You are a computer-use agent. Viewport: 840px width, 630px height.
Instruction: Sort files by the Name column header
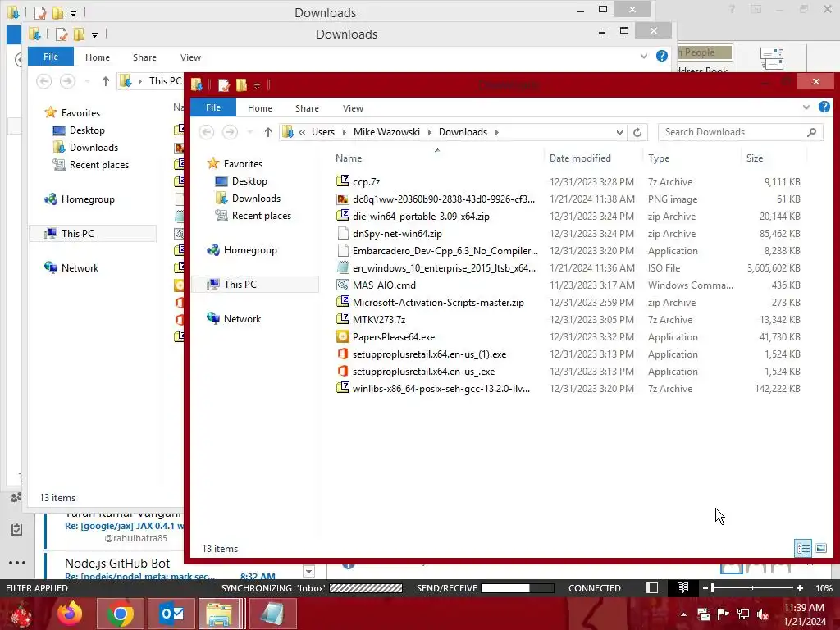[348, 158]
